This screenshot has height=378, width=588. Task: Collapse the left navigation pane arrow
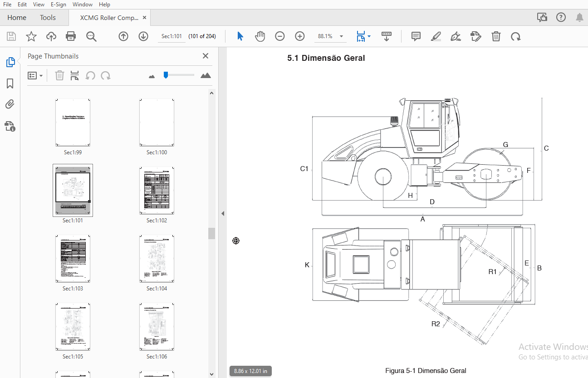pos(223,213)
